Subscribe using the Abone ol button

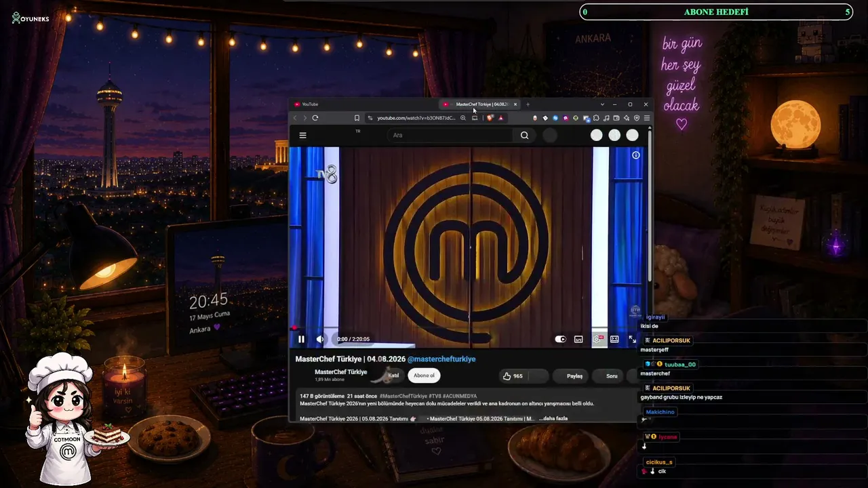click(424, 375)
